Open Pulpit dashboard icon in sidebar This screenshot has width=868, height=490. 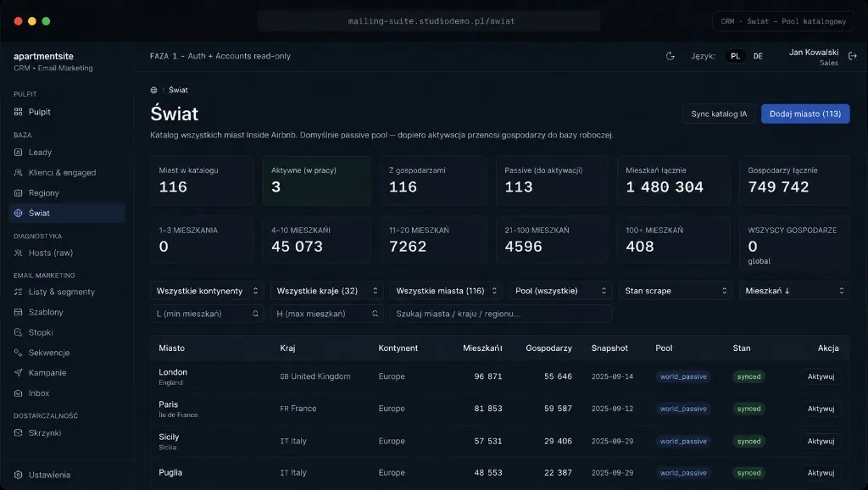click(19, 112)
